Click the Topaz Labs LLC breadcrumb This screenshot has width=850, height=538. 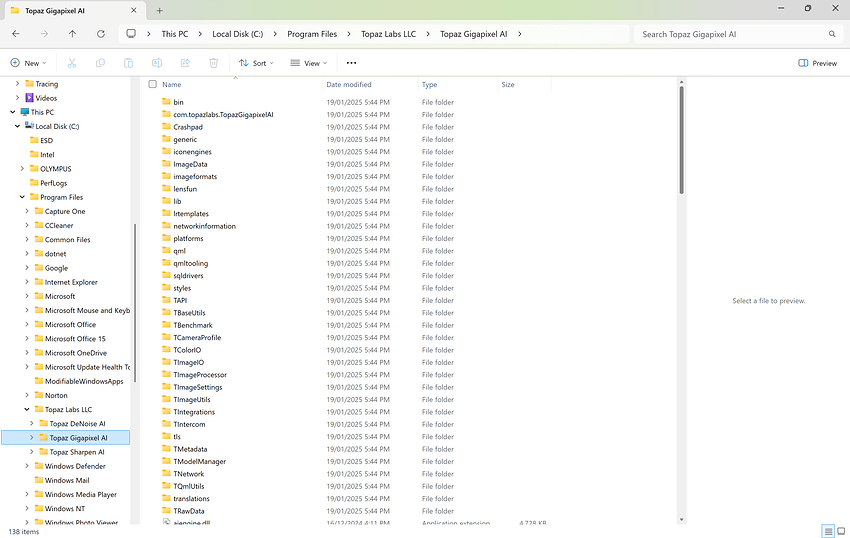[x=388, y=34]
